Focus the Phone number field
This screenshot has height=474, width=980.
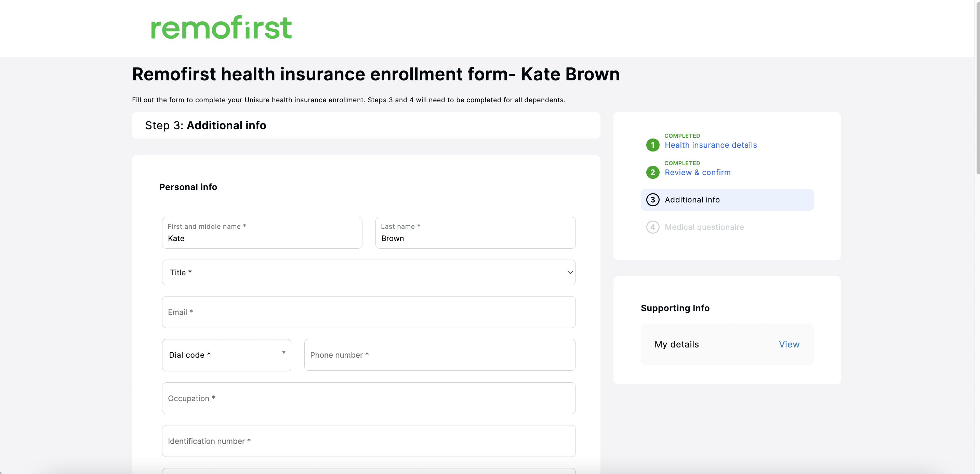point(440,355)
